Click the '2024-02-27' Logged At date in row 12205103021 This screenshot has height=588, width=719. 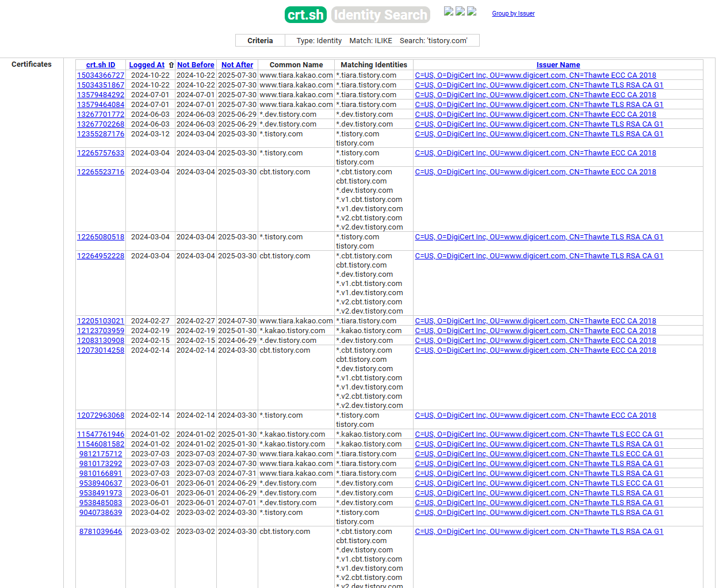click(150, 321)
